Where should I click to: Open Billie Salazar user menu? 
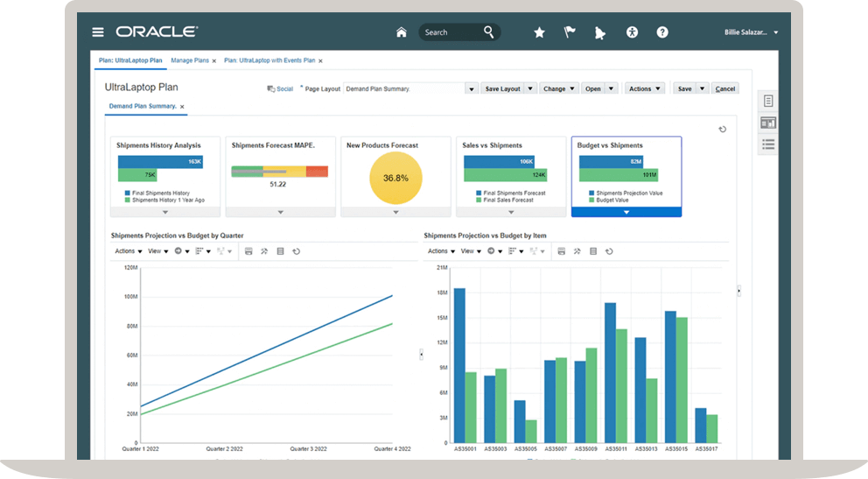click(x=751, y=32)
